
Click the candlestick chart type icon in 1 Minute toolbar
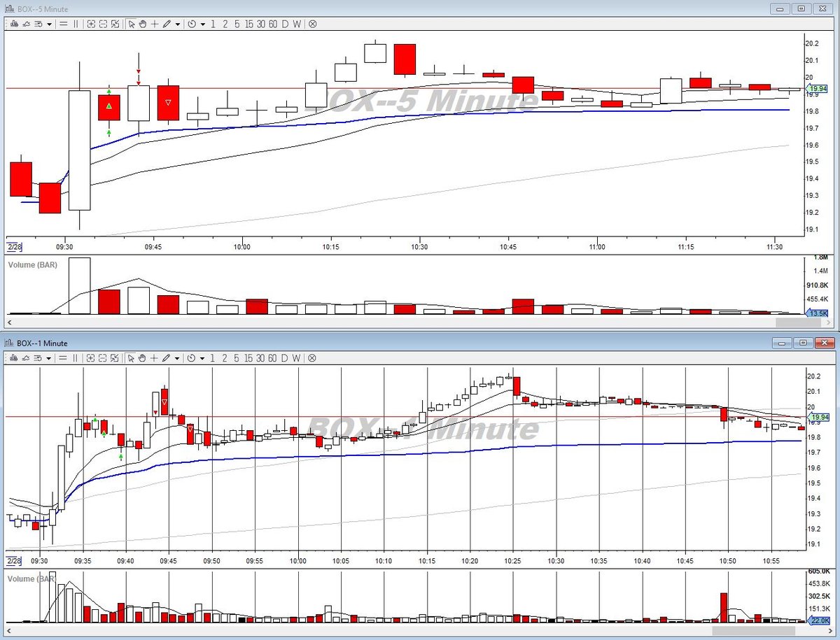tap(13, 357)
